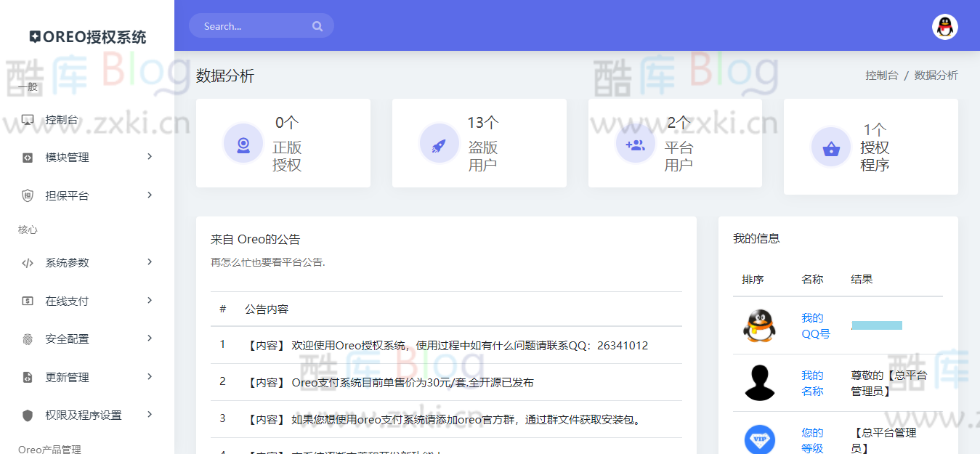Select 数据分析 in the breadcrumb
The height and width of the screenshot is (454, 980).
click(936, 75)
